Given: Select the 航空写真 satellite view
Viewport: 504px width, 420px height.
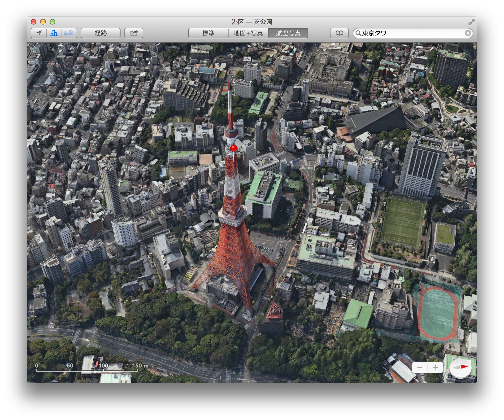Looking at the screenshot, I should click(288, 33).
